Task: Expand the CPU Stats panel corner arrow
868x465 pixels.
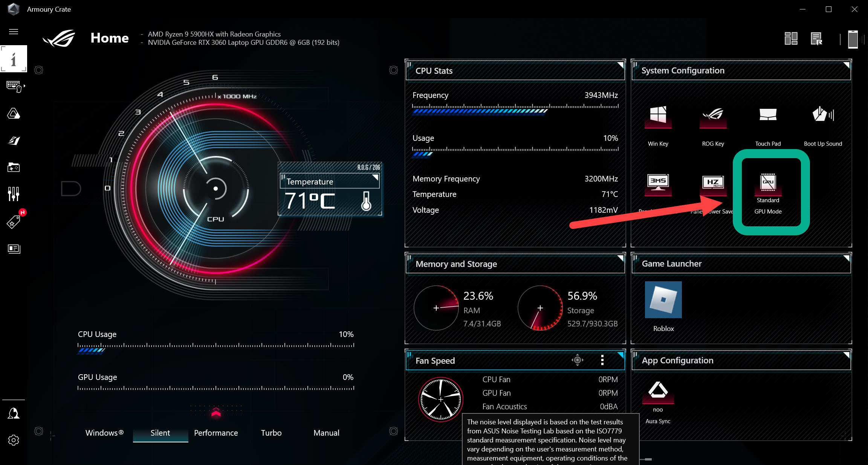Action: (620, 65)
